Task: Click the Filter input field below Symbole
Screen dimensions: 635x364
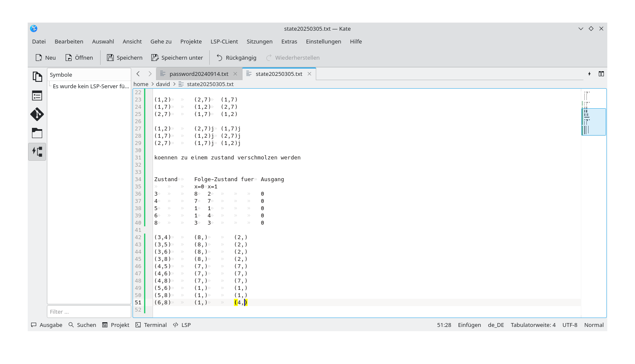Action: coord(89,311)
